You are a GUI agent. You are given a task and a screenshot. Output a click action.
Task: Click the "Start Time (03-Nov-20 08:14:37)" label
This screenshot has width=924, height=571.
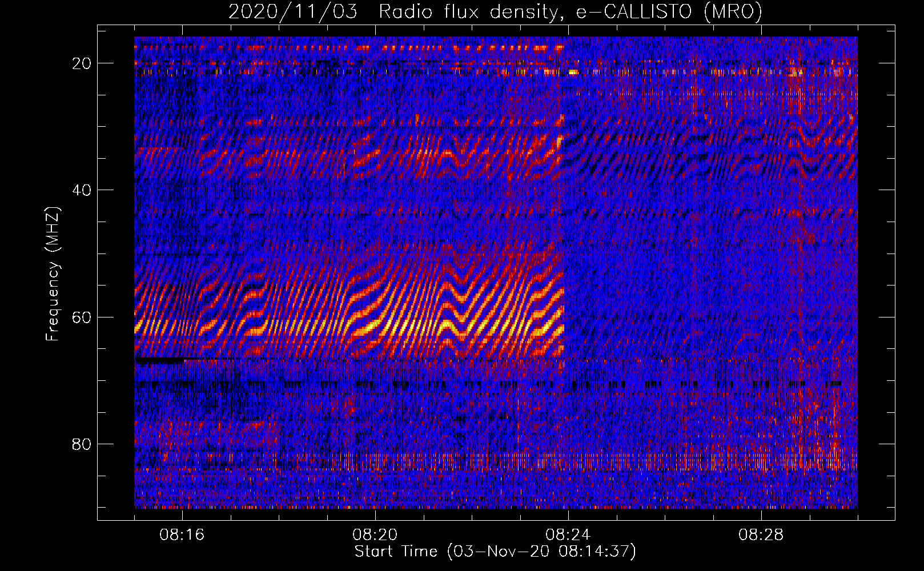495,552
